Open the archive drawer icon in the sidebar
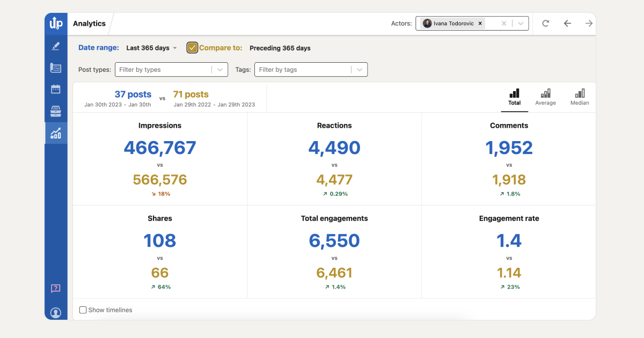Screen dimensions: 644x338 (55, 111)
